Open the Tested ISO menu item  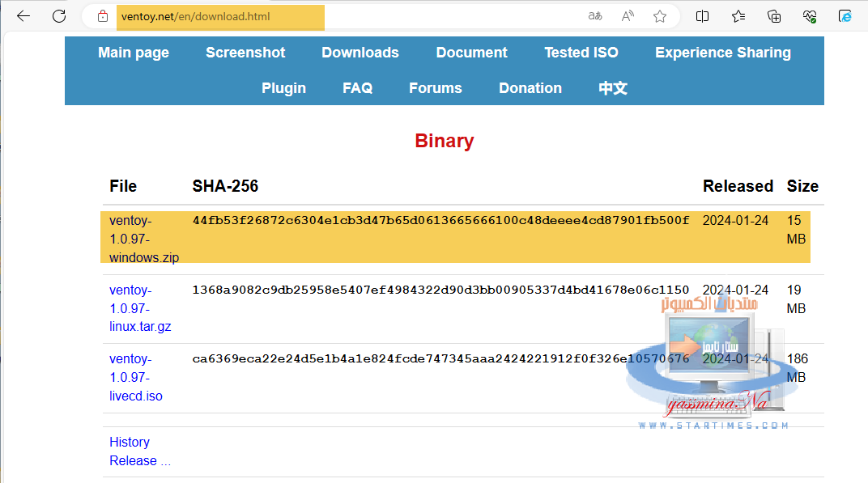[x=581, y=53]
